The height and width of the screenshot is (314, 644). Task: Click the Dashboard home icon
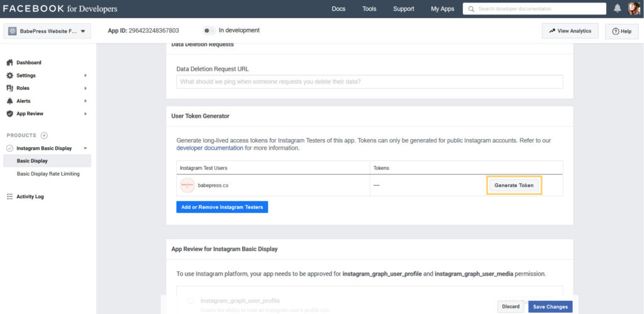9,63
